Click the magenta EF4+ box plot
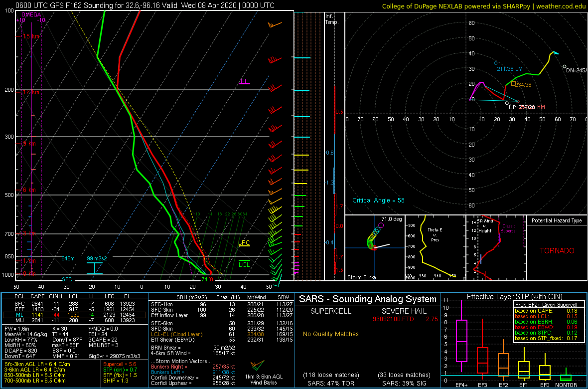Screen dimensions: 588x389 point(461,341)
